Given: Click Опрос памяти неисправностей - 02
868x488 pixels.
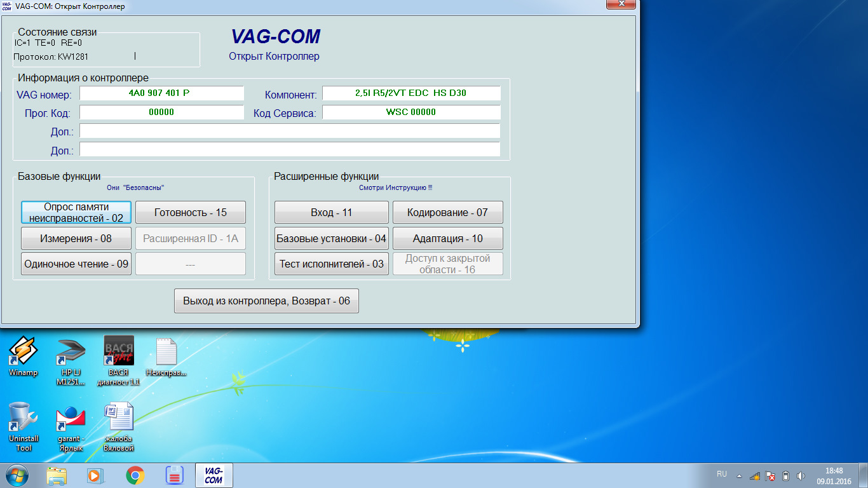Looking at the screenshot, I should pyautogui.click(x=76, y=212).
